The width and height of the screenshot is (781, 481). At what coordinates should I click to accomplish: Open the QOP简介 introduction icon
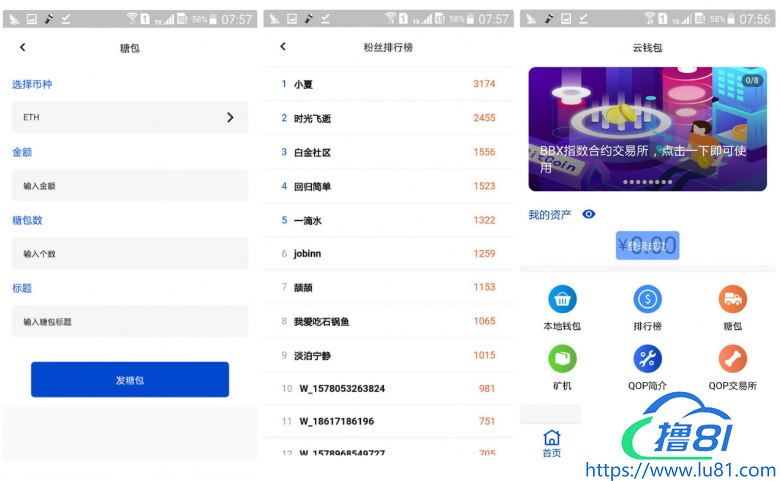click(x=647, y=359)
